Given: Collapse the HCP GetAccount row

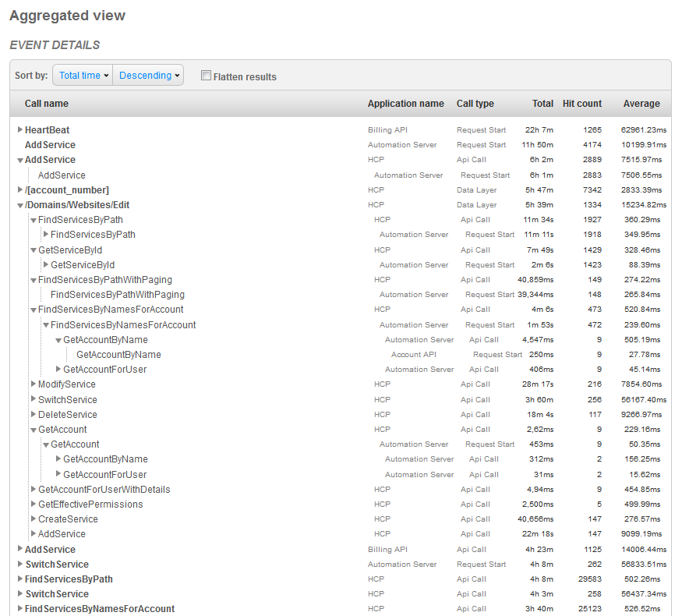Looking at the screenshot, I should [x=33, y=430].
